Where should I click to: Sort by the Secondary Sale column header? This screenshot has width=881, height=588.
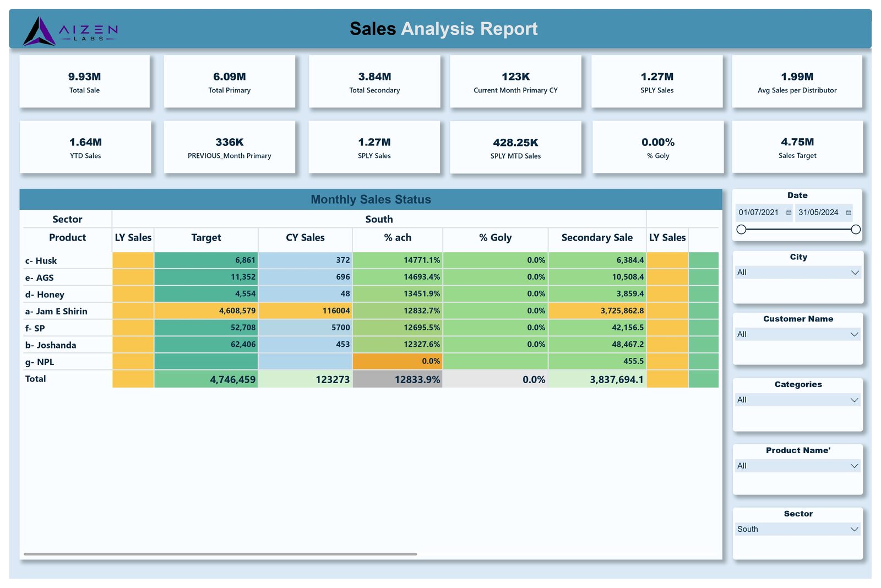597,238
